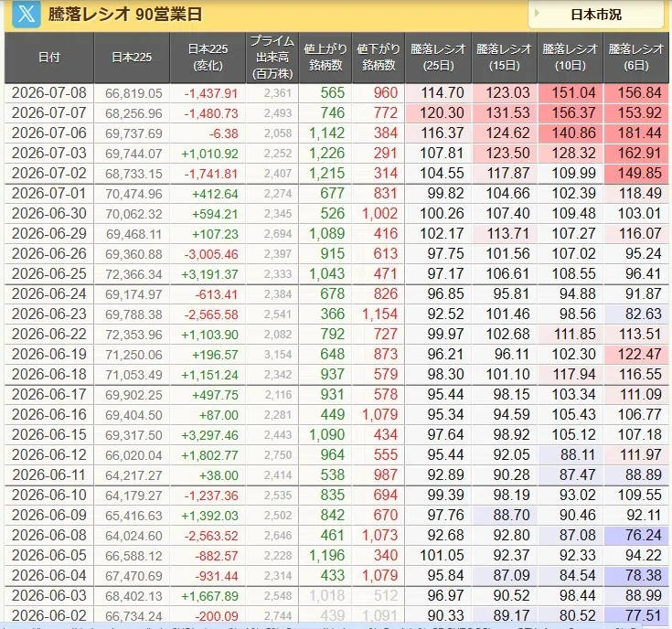The width and height of the screenshot is (672, 629).
Task: Select the date 2026-06-26
Action: tap(48, 253)
